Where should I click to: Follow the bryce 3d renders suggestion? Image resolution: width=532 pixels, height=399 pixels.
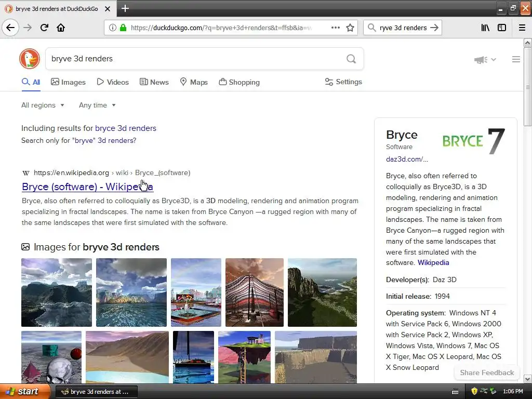click(x=126, y=128)
